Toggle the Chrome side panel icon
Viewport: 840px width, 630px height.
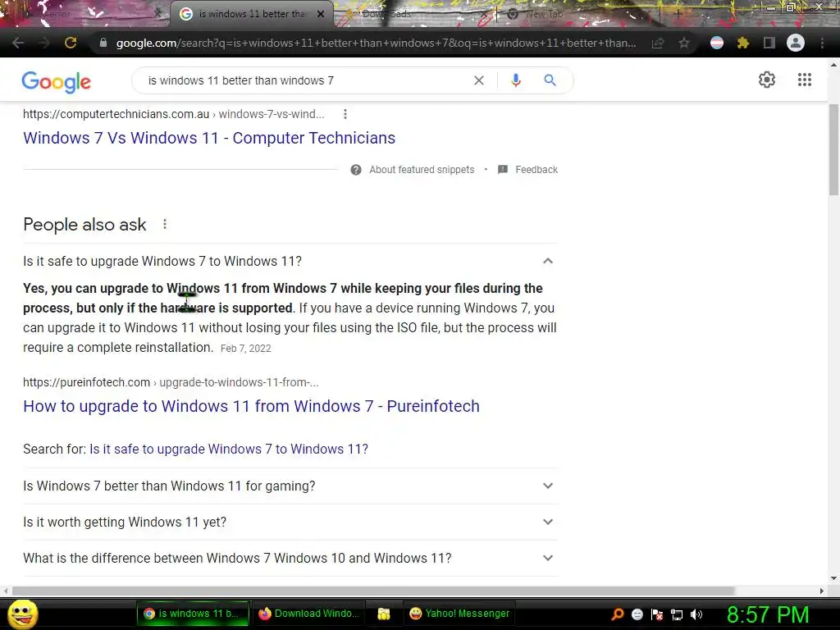769,43
